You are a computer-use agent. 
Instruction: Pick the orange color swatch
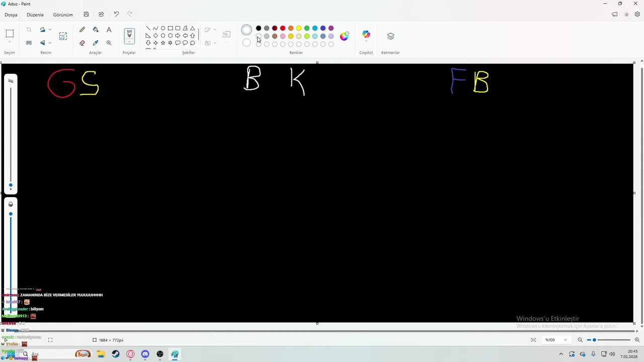tap(291, 28)
